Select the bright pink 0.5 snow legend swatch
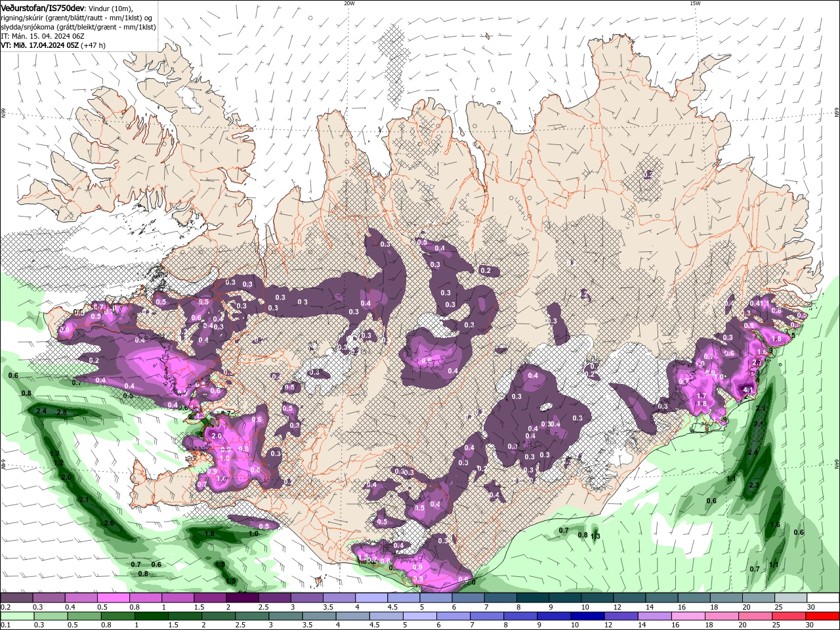The height and width of the screenshot is (630, 840). click(x=113, y=598)
